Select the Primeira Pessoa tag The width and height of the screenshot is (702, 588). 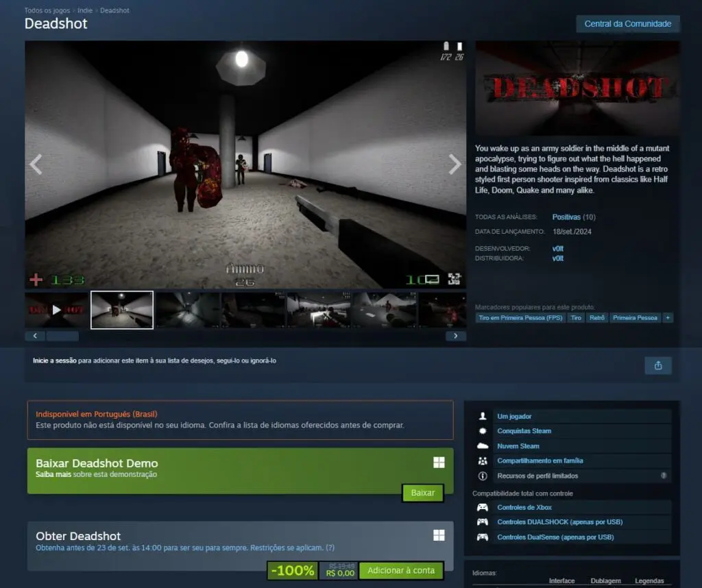635,318
